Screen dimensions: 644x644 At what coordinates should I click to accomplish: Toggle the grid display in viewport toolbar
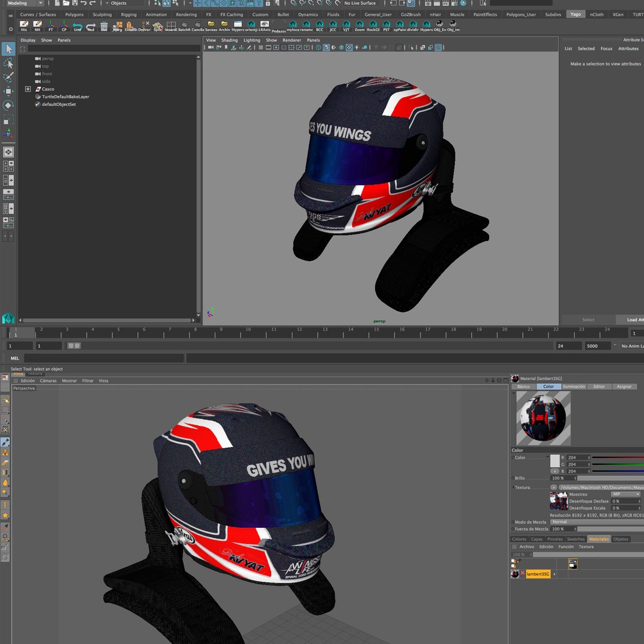261,48
